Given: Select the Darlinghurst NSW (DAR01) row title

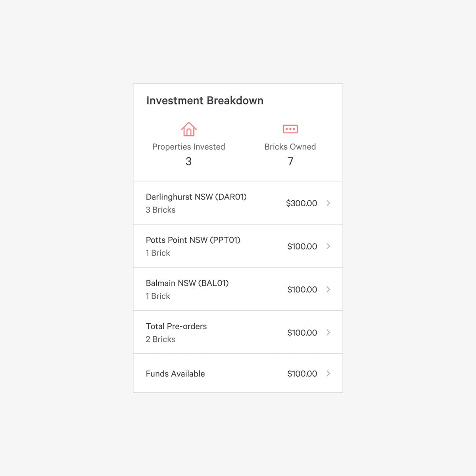Looking at the screenshot, I should (x=196, y=197).
